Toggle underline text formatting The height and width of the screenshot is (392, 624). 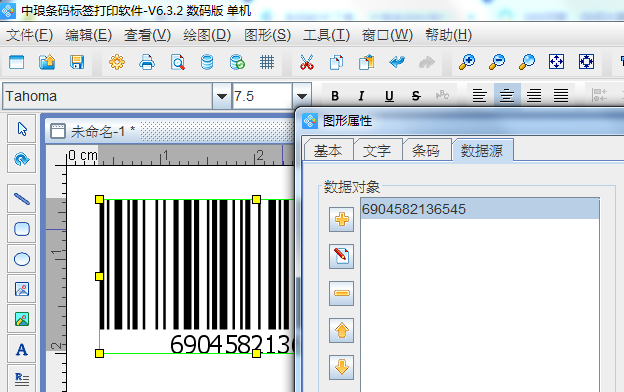(x=389, y=96)
